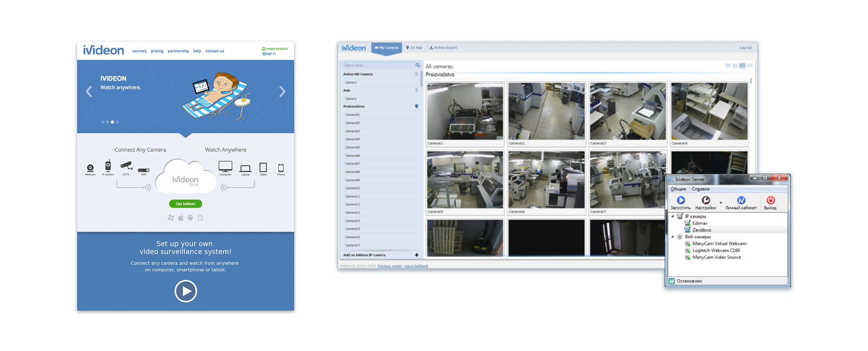Switch to the On Map tab

[414, 47]
